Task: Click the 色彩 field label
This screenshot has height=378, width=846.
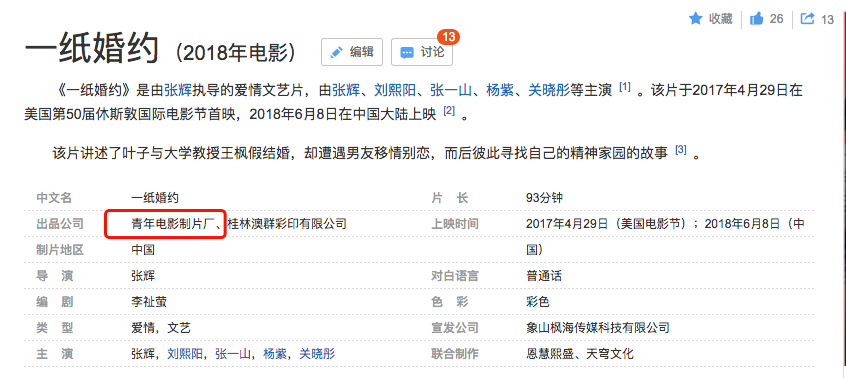Action: [x=449, y=302]
